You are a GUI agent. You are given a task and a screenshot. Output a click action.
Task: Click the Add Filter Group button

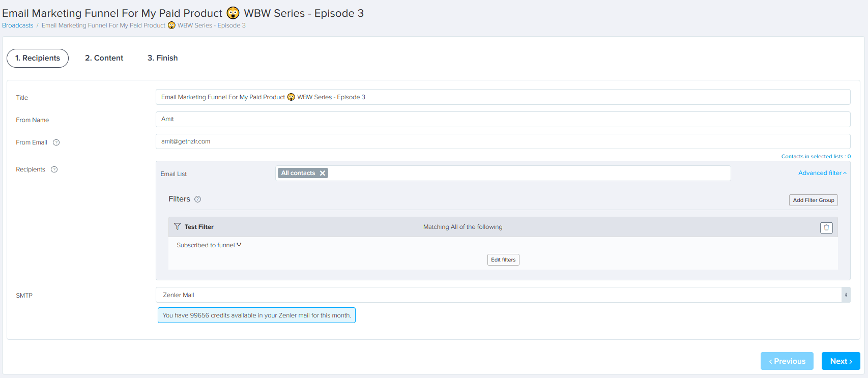(813, 200)
